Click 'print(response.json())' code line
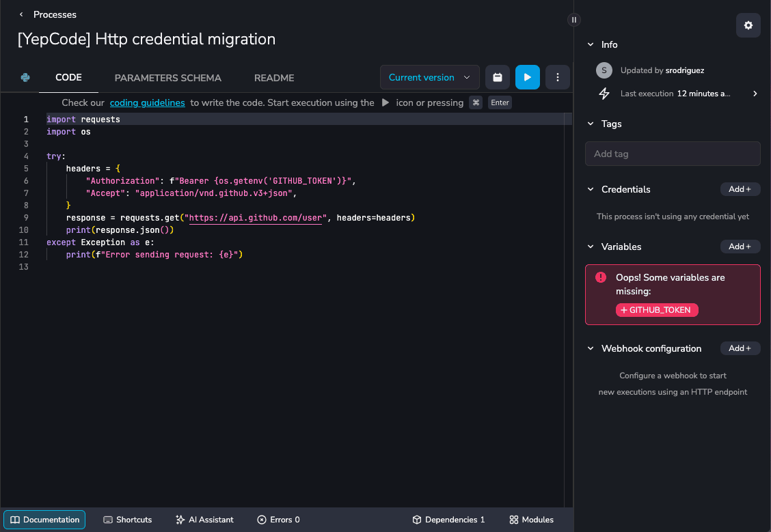Viewport: 771px width, 532px height. coord(120,230)
